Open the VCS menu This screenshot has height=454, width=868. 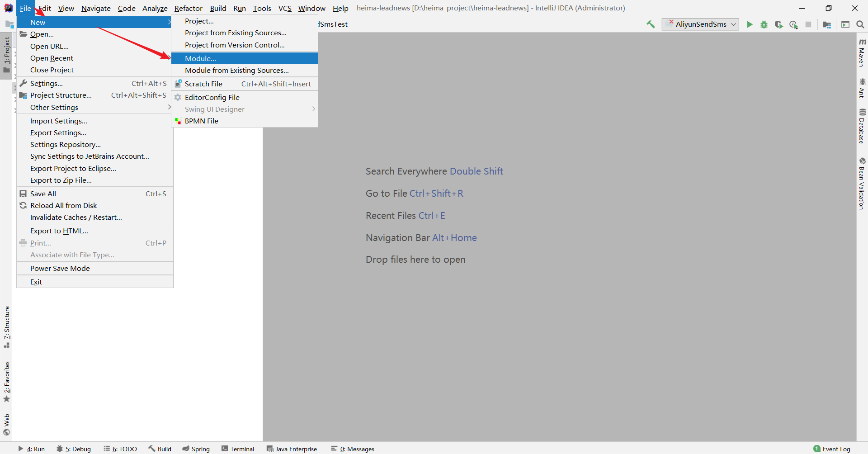coord(285,8)
